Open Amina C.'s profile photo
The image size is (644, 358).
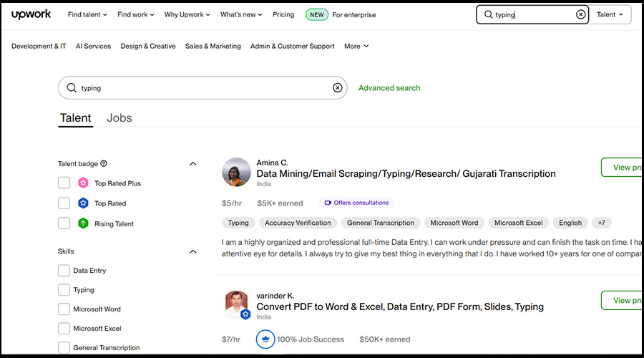point(236,172)
